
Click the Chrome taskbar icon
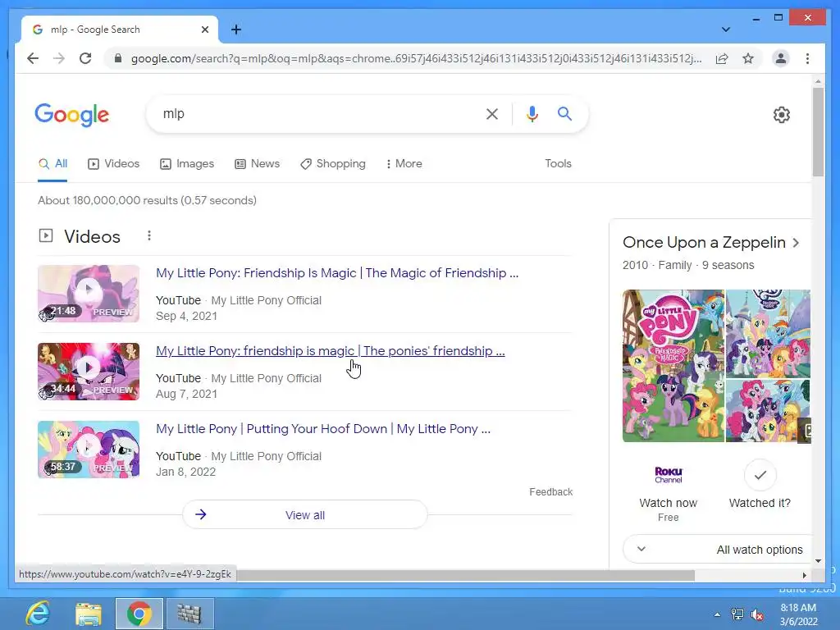tap(139, 614)
